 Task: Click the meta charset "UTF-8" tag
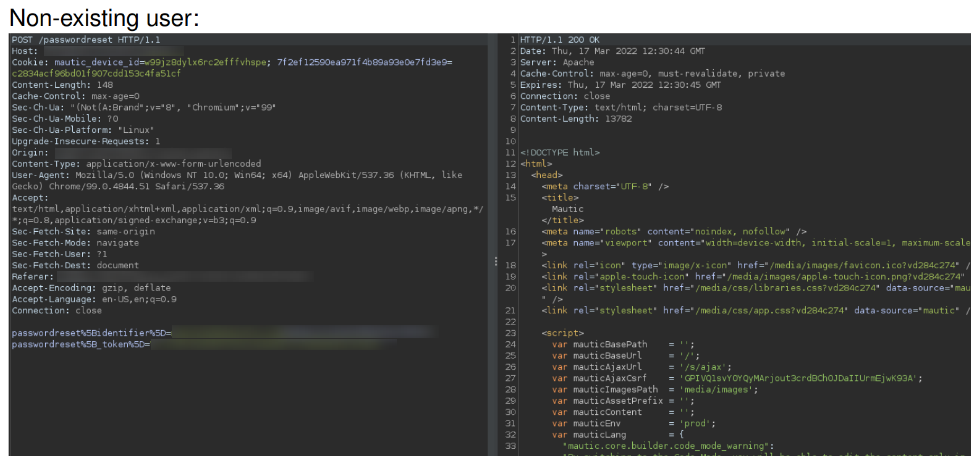tap(605, 186)
